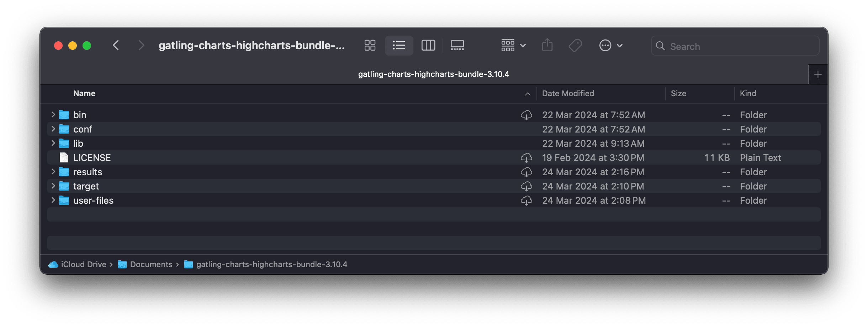The width and height of the screenshot is (868, 327).
Task: Expand the results folder
Action: (x=53, y=172)
